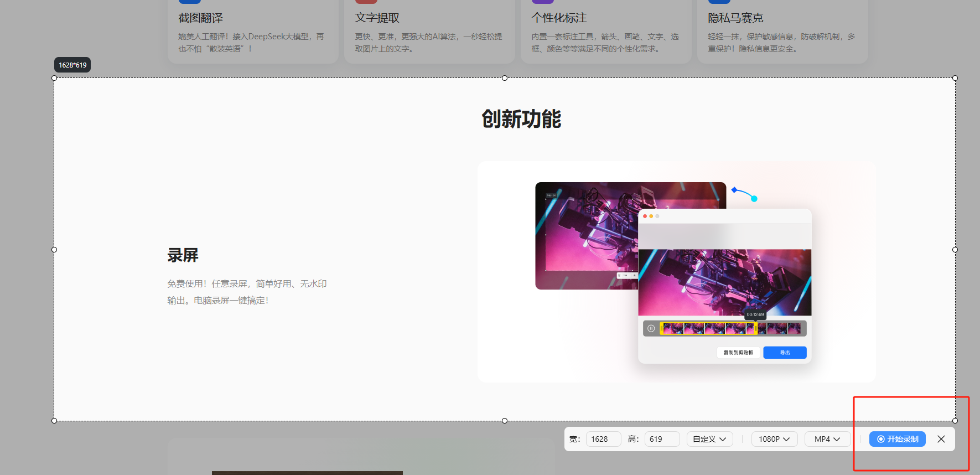Screen dimensions: 980x475
Task: Expand the 1080P resolution dropdown
Action: click(774, 439)
